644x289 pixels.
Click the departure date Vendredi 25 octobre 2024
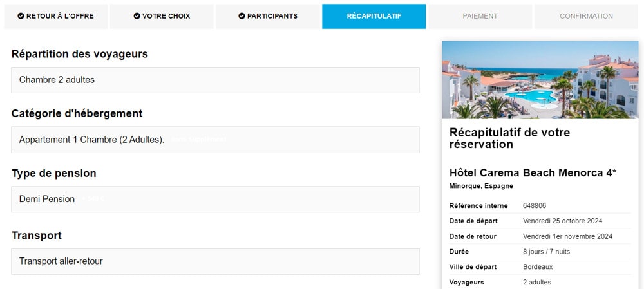(562, 221)
